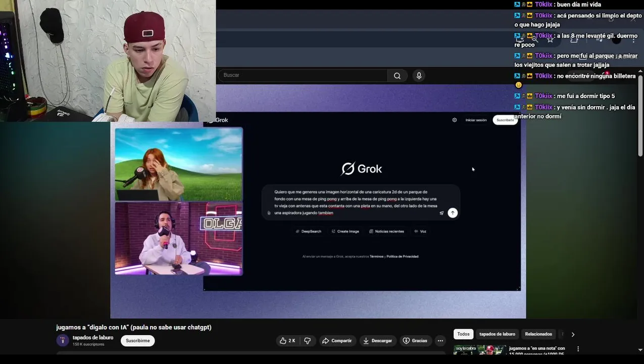644x364 pixels.
Task: Select the Relacionados filter chip
Action: [x=538, y=334]
